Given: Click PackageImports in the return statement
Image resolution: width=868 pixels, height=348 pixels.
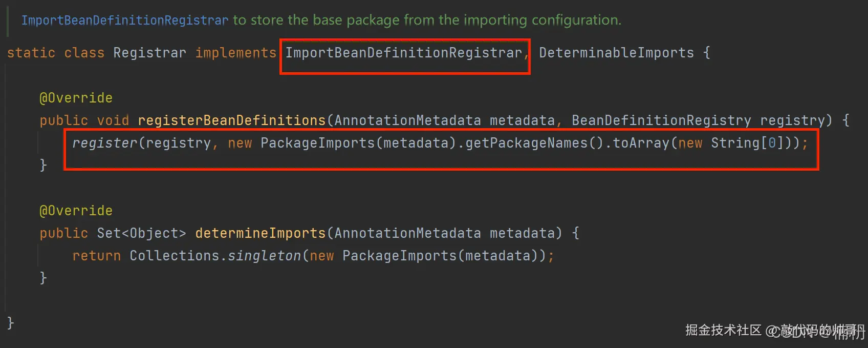Looking at the screenshot, I should tap(399, 256).
